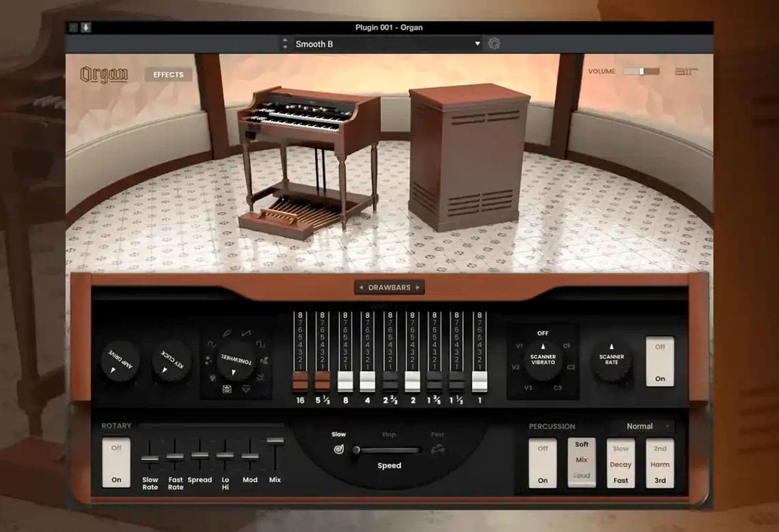This screenshot has height=532, width=779.
Task: Click the 5 1/3 drawbar handle
Action: pos(323,381)
